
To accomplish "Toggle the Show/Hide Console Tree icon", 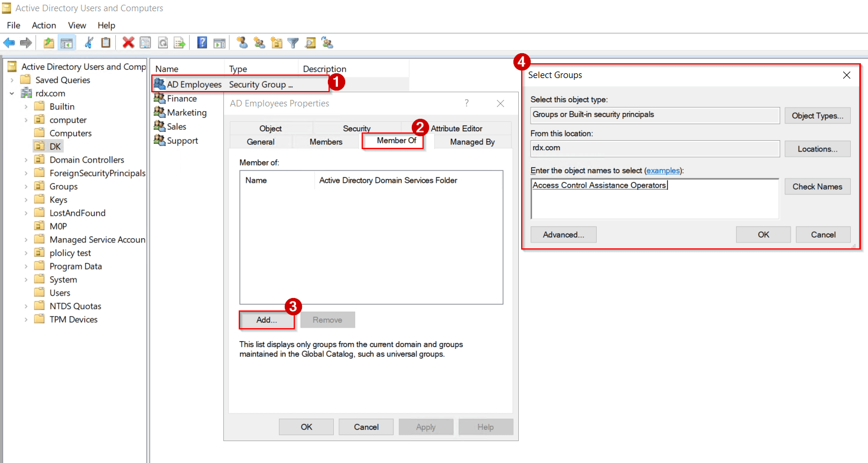I will click(x=66, y=42).
